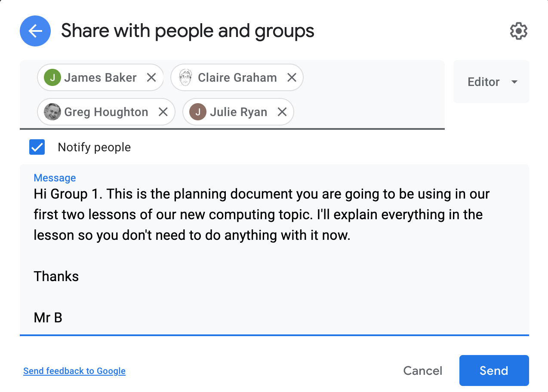Image resolution: width=548 pixels, height=392 pixels.
Task: Remove Claire Graham from recipients
Action: [292, 77]
